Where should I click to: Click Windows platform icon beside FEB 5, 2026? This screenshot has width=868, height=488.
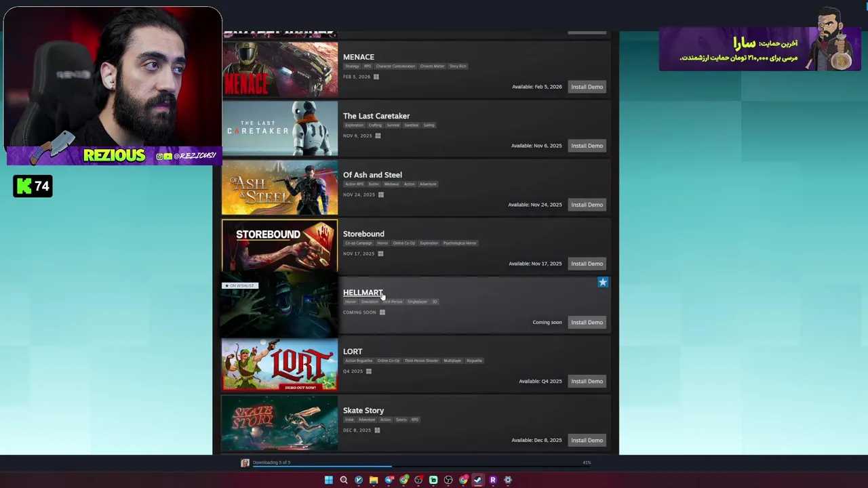point(376,77)
